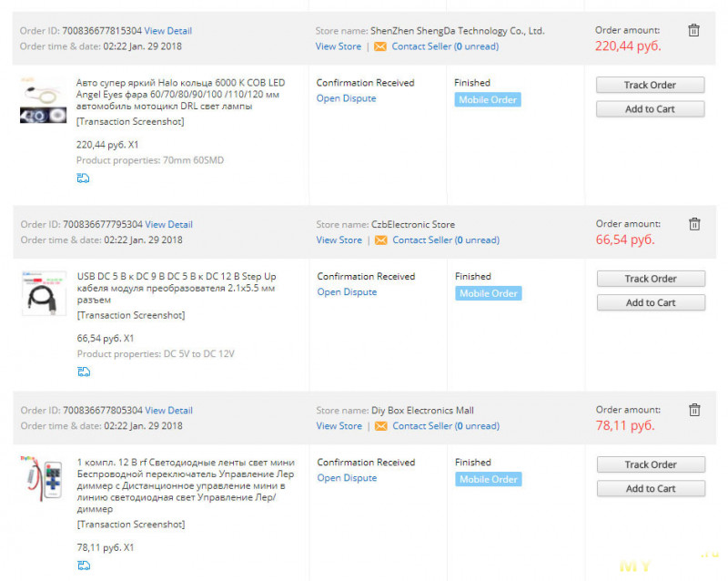The height and width of the screenshot is (581, 728).
Task: Open Halo rings product thumbnail
Action: pos(43,100)
